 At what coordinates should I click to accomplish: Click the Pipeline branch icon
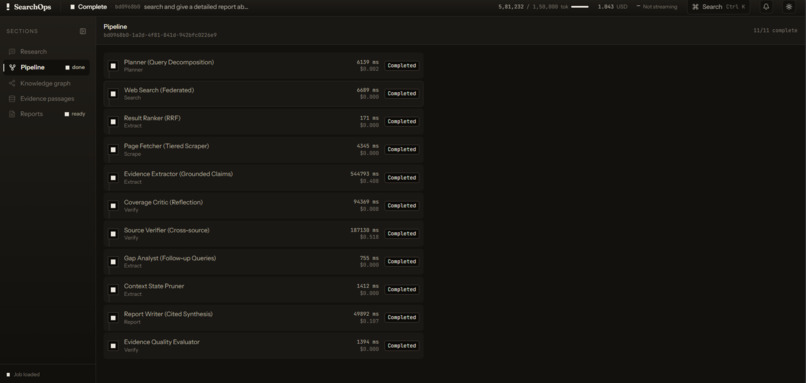pyautogui.click(x=12, y=67)
